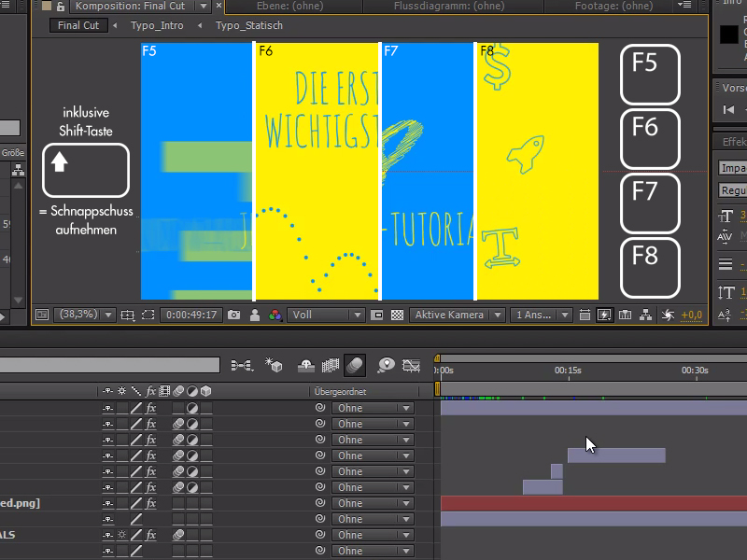Toggle draft 3D mode in the timeline toolbar
The width and height of the screenshot is (747, 560).
275,365
